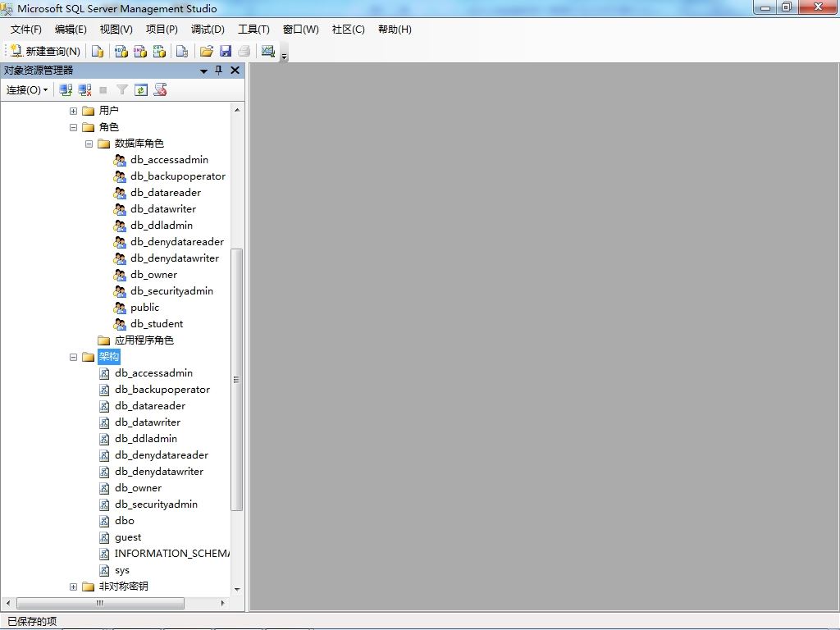840x630 pixels.
Task: Select role db_accessadmin under 数据库角色
Action: point(169,160)
